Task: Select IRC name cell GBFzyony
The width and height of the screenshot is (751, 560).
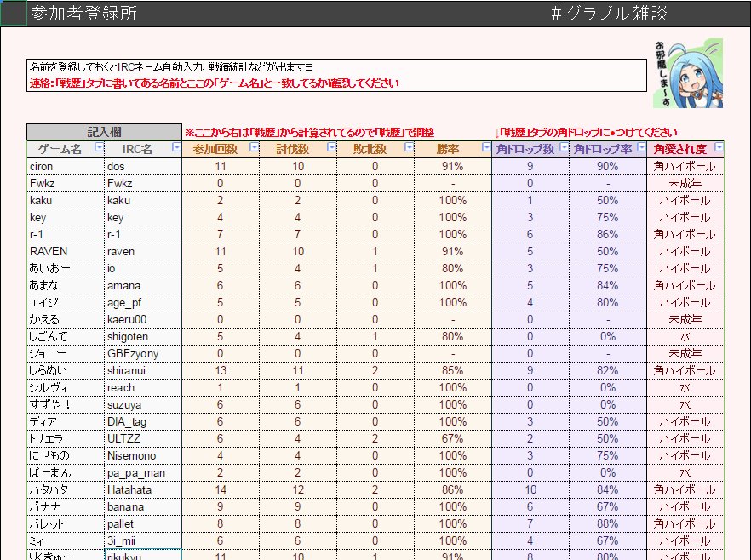Action: tap(143, 354)
